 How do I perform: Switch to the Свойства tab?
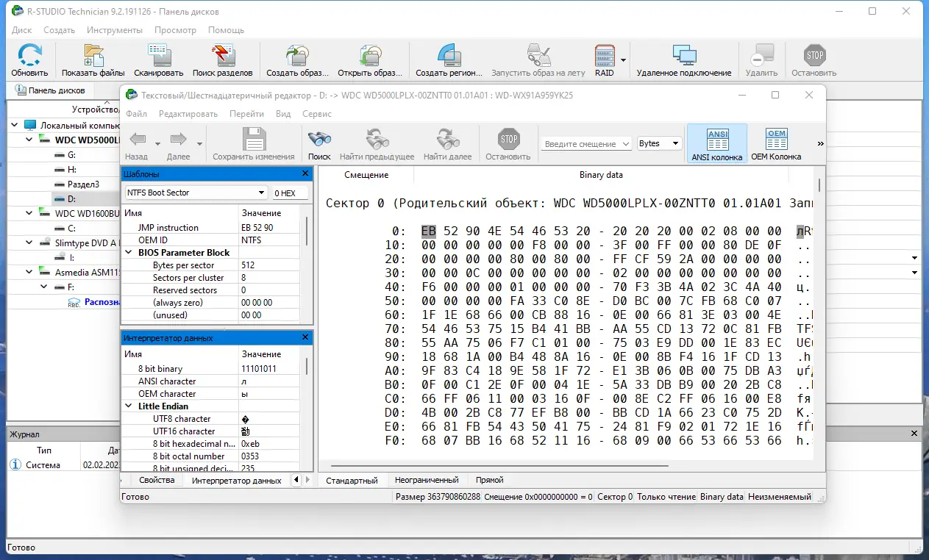(x=157, y=480)
